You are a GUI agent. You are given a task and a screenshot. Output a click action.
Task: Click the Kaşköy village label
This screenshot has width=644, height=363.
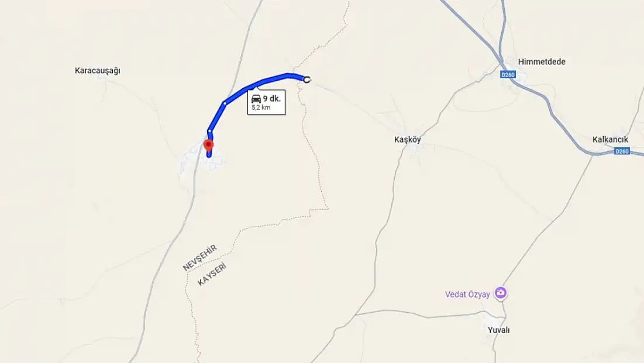[x=408, y=140]
